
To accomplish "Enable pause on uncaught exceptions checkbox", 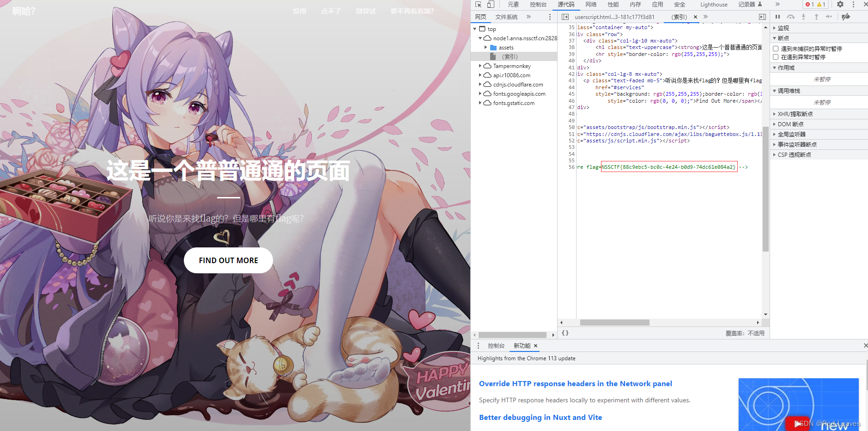I will click(x=776, y=49).
